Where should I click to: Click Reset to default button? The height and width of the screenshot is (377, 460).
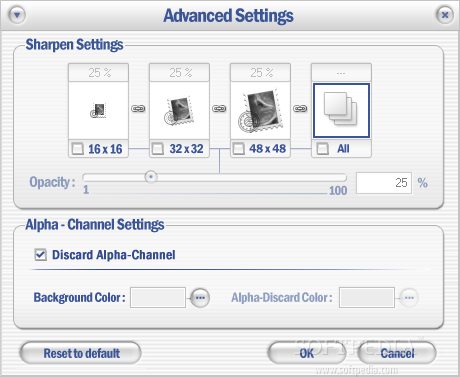click(x=81, y=353)
